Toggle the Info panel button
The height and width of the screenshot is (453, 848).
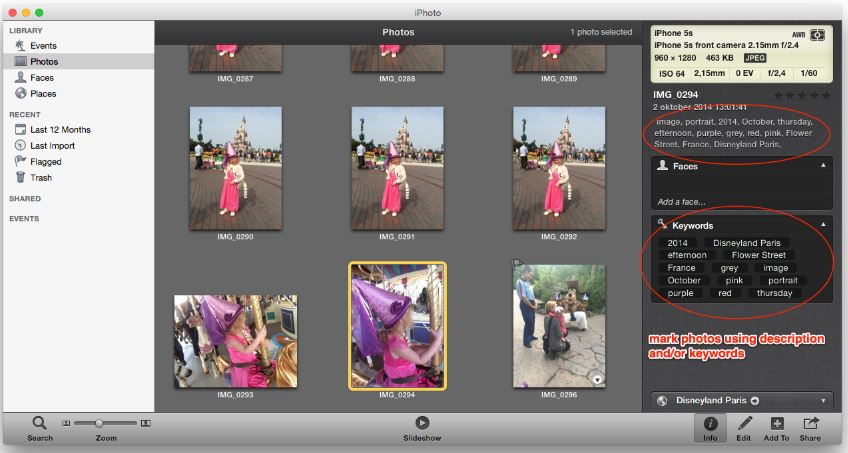point(710,424)
